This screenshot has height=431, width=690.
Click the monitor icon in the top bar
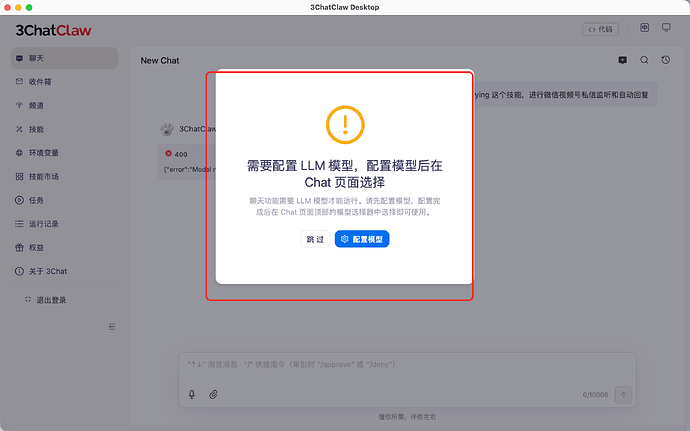(x=666, y=28)
